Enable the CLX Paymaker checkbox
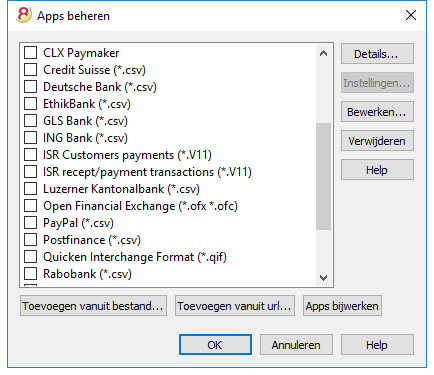The image size is (434, 375). click(x=30, y=53)
